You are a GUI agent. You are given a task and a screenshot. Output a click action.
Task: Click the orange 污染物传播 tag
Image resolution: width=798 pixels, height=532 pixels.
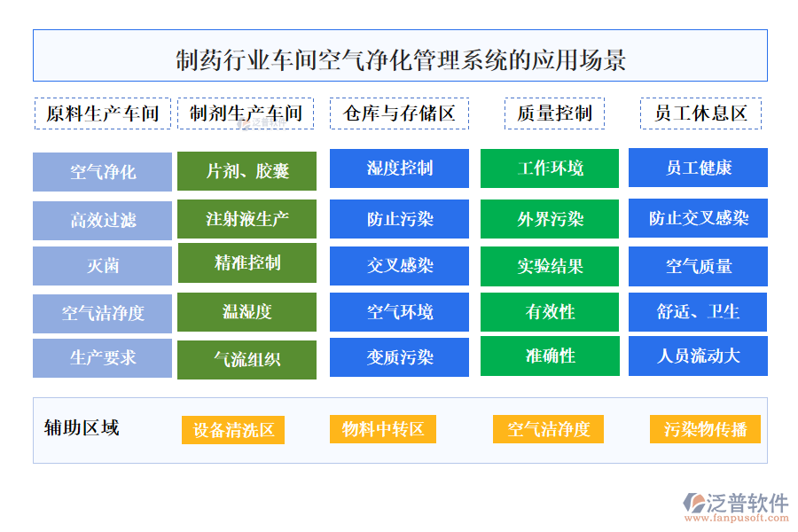(705, 429)
